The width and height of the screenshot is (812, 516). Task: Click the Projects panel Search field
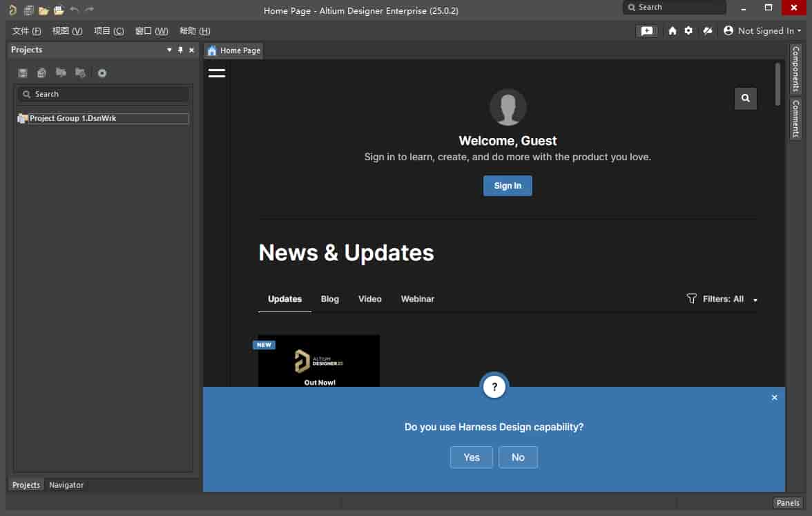click(x=104, y=94)
